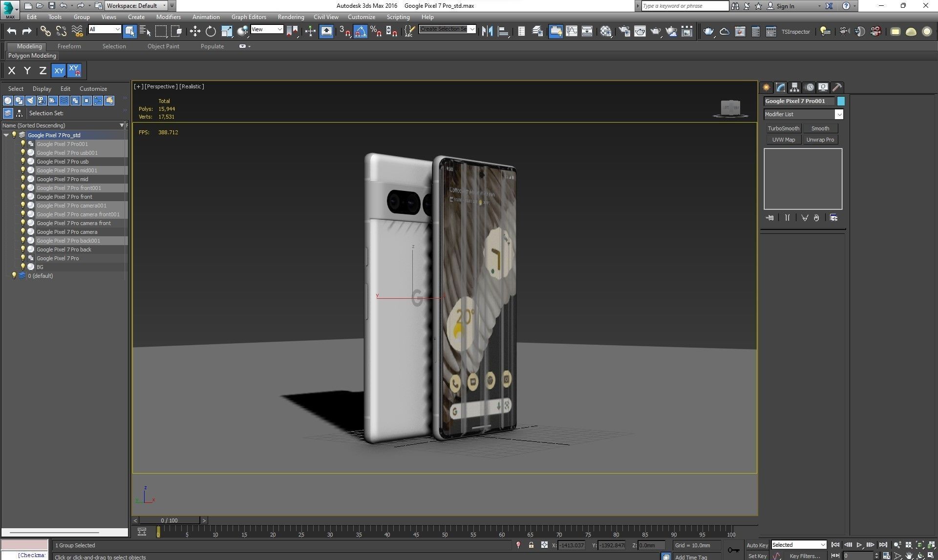Image resolution: width=938 pixels, height=560 pixels.
Task: Open the Motion panel tab
Action: 810,87
